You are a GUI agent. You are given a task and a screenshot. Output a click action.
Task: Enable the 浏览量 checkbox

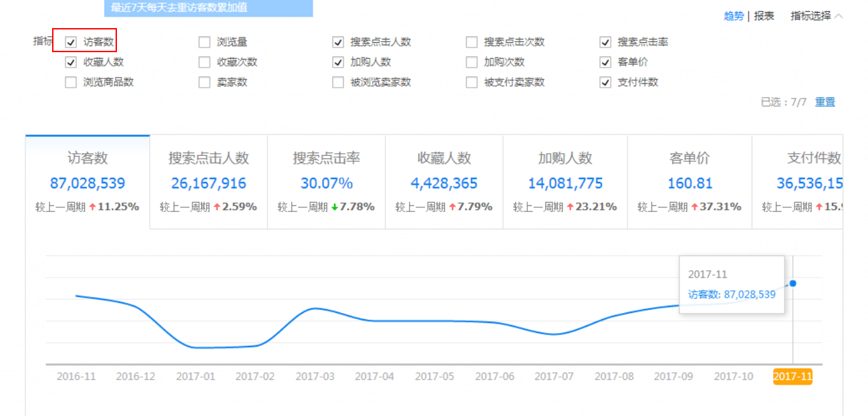click(x=204, y=42)
